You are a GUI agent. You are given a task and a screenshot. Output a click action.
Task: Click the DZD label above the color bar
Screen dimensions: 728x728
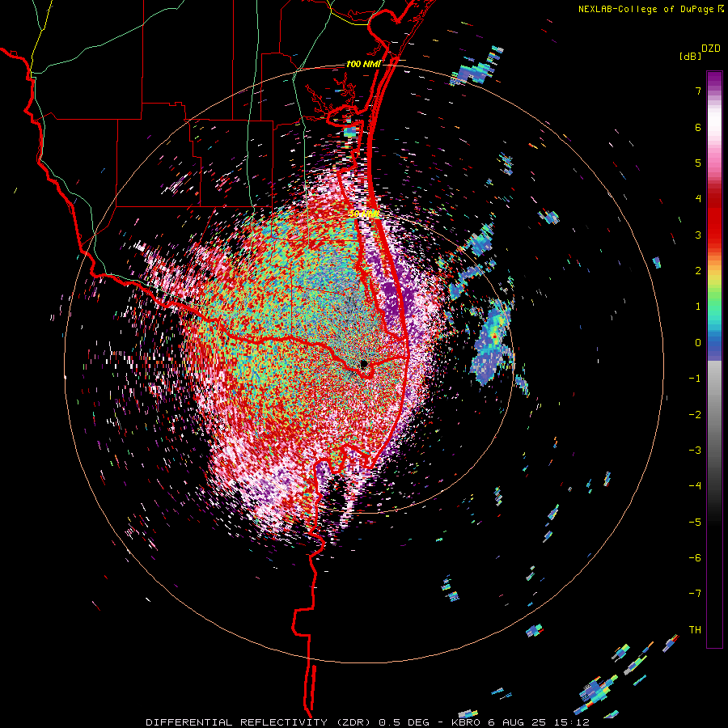(x=711, y=49)
